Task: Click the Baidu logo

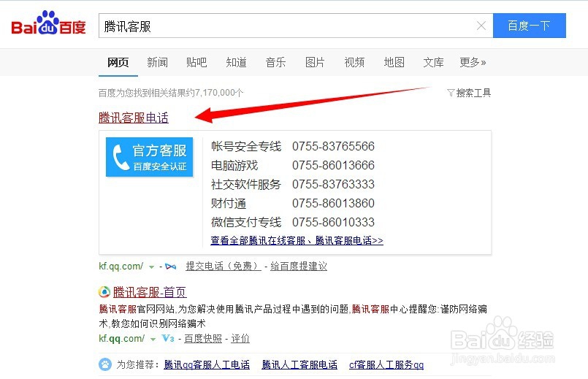Action: (48, 23)
